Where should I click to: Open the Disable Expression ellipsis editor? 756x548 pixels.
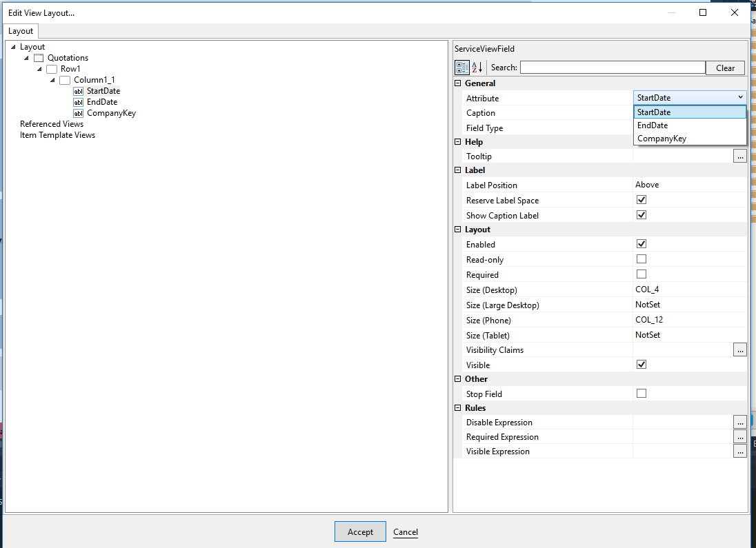[739, 423]
